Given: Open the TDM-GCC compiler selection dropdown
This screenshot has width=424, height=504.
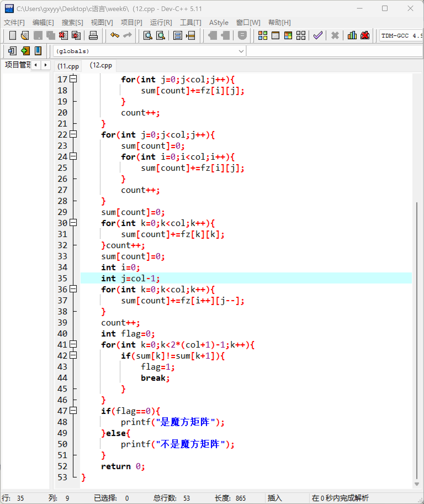Looking at the screenshot, I should [401, 35].
